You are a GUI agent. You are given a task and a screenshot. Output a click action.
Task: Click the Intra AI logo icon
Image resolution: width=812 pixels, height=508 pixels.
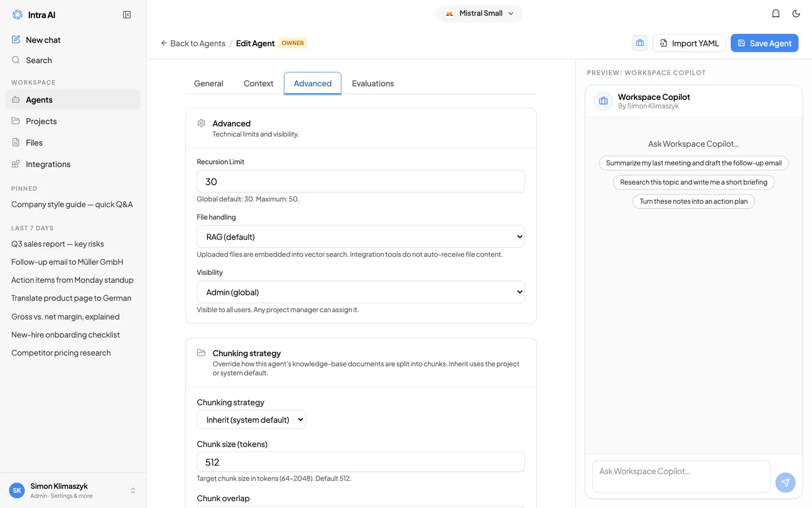(17, 15)
